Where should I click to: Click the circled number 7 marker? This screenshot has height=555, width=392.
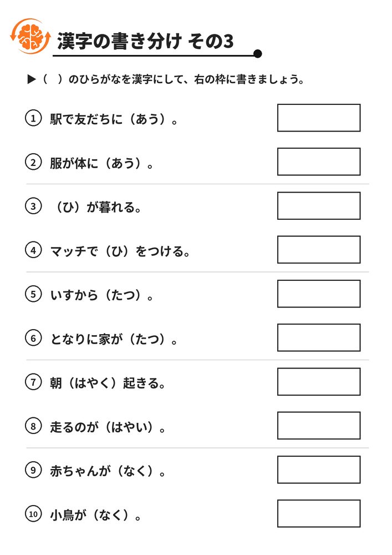pyautogui.click(x=33, y=382)
